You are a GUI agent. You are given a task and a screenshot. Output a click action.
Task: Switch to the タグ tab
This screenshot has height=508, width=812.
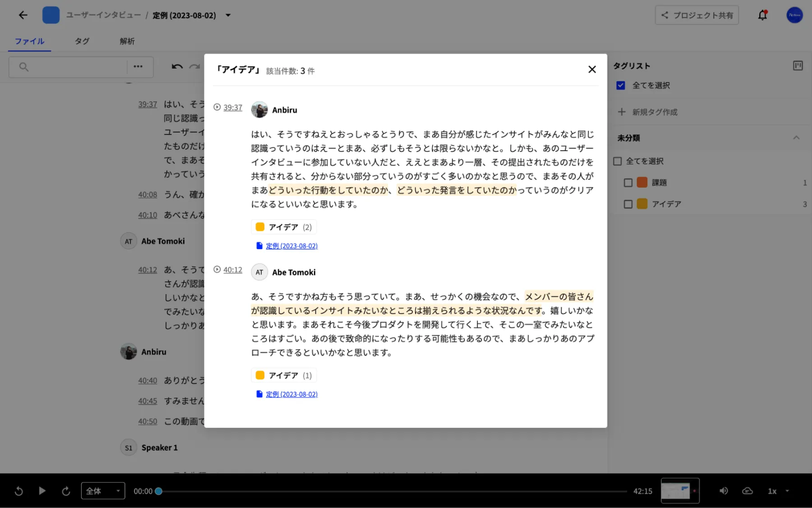point(82,42)
